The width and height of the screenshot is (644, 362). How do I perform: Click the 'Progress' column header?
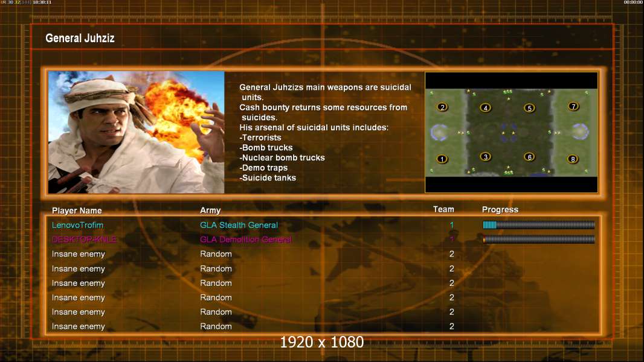click(x=500, y=210)
